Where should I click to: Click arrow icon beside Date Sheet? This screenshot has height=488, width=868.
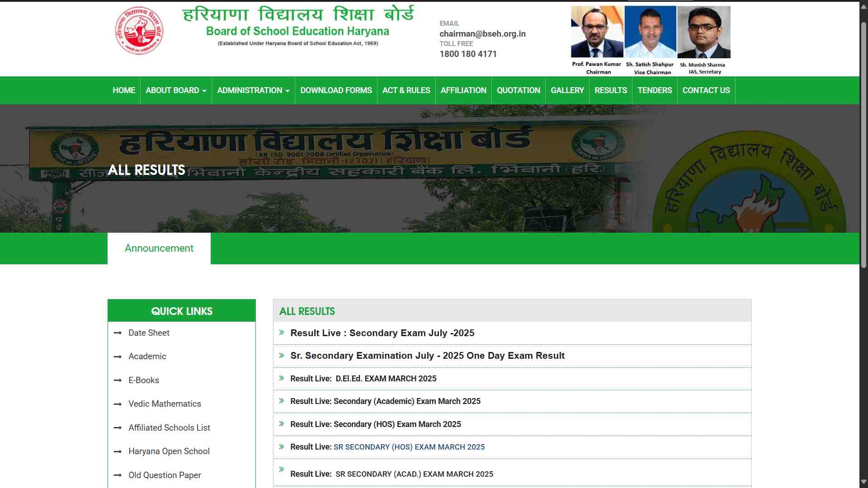point(118,333)
